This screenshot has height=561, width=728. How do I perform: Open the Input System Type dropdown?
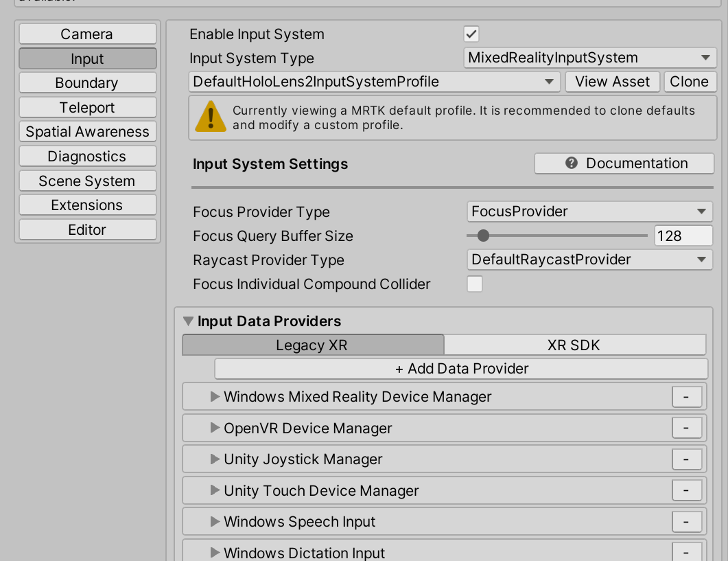pyautogui.click(x=589, y=58)
